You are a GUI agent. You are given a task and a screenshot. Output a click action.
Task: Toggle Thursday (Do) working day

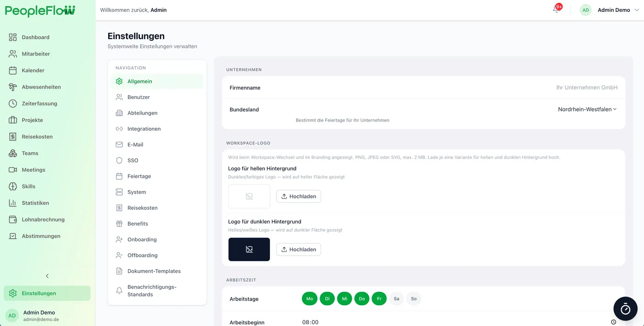click(362, 299)
